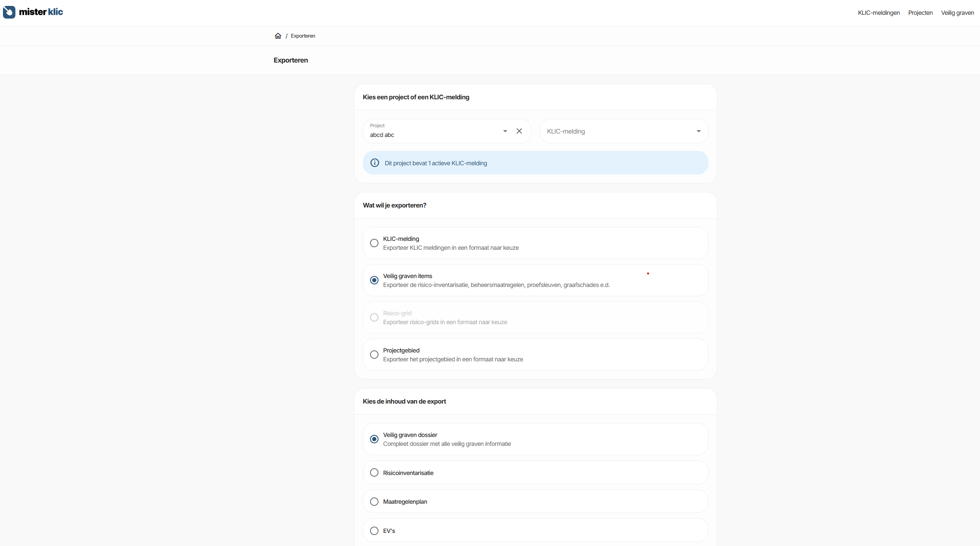Click the mister klic logo icon
980x546 pixels.
pos(9,12)
